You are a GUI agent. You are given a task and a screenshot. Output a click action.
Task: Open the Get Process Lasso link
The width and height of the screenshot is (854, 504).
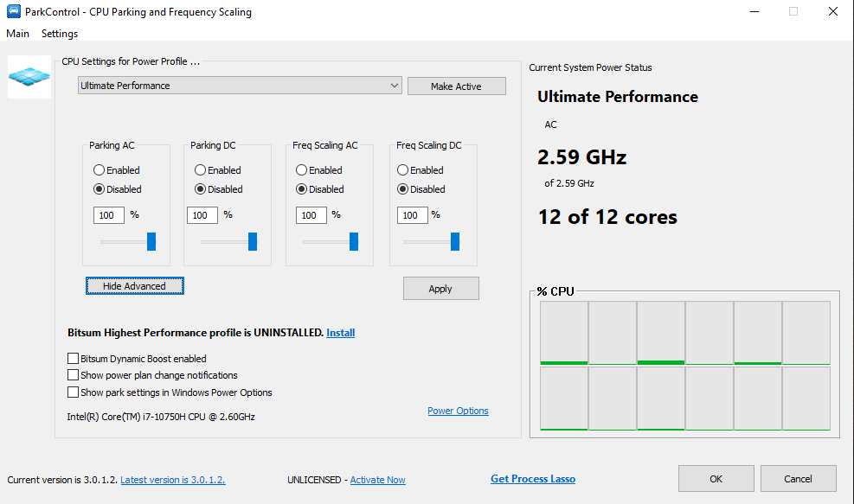click(533, 479)
